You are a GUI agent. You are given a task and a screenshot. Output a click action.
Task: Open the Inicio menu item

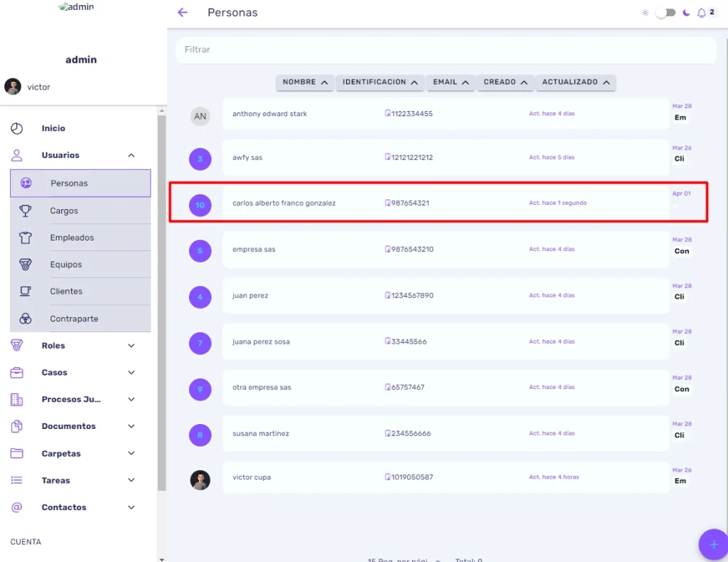click(53, 128)
